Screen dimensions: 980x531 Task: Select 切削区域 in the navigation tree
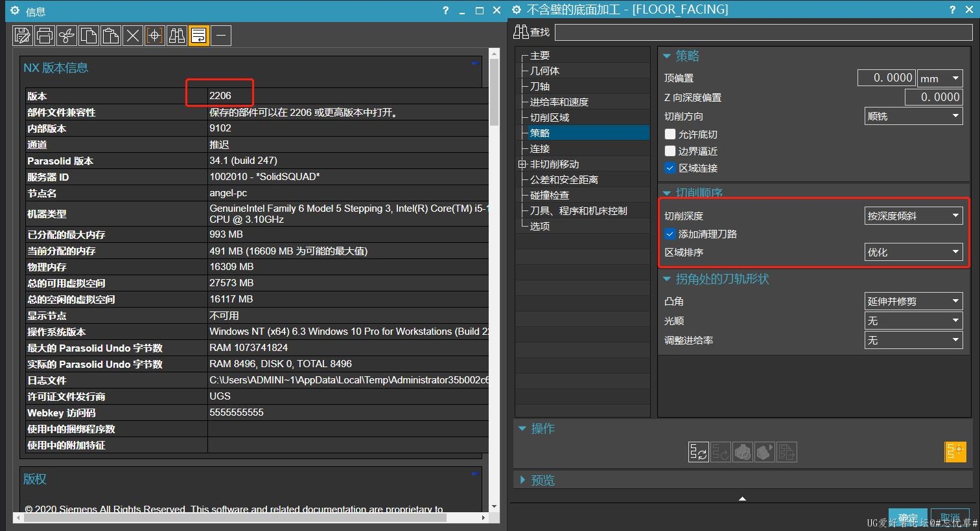pos(550,117)
